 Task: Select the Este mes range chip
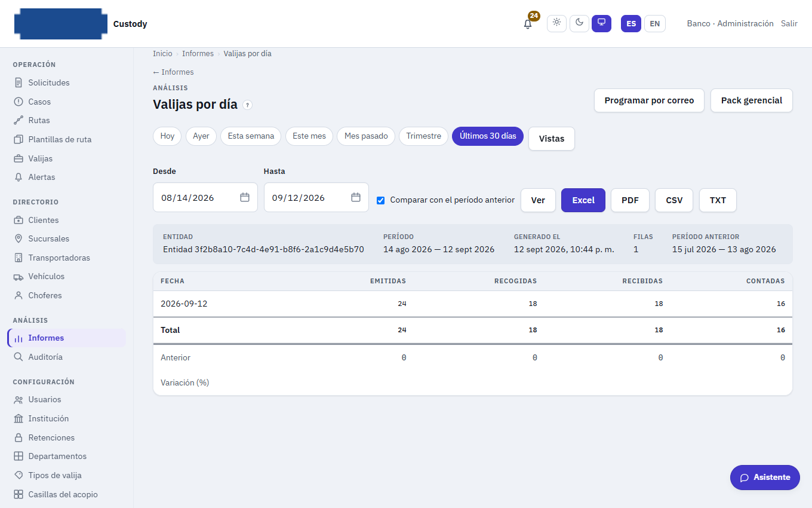pyautogui.click(x=309, y=136)
